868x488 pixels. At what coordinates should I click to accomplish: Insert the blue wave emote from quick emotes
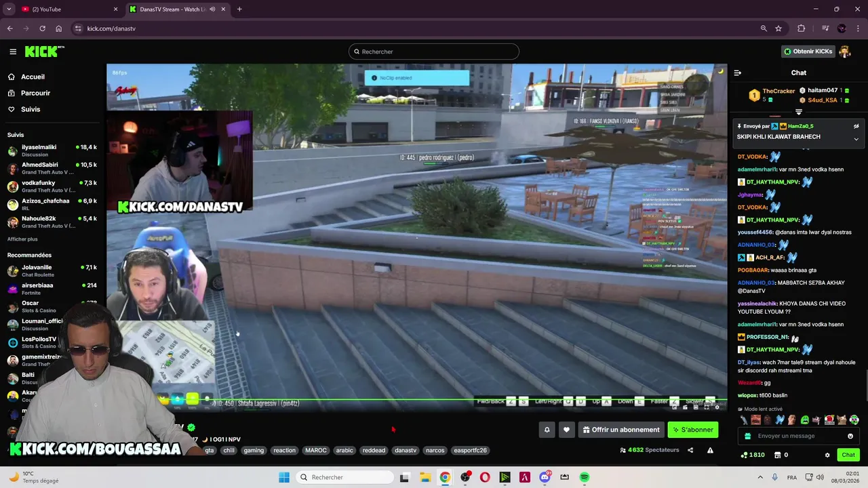(x=780, y=420)
